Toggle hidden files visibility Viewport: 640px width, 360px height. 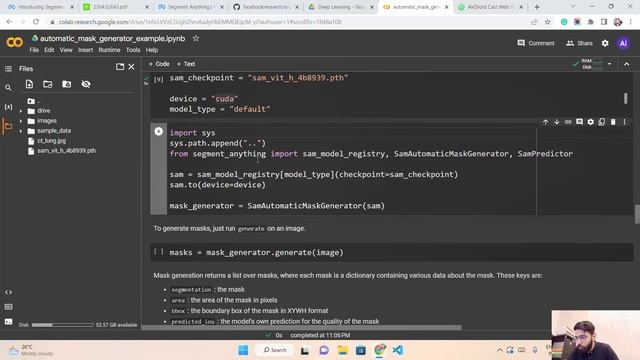coord(86,84)
